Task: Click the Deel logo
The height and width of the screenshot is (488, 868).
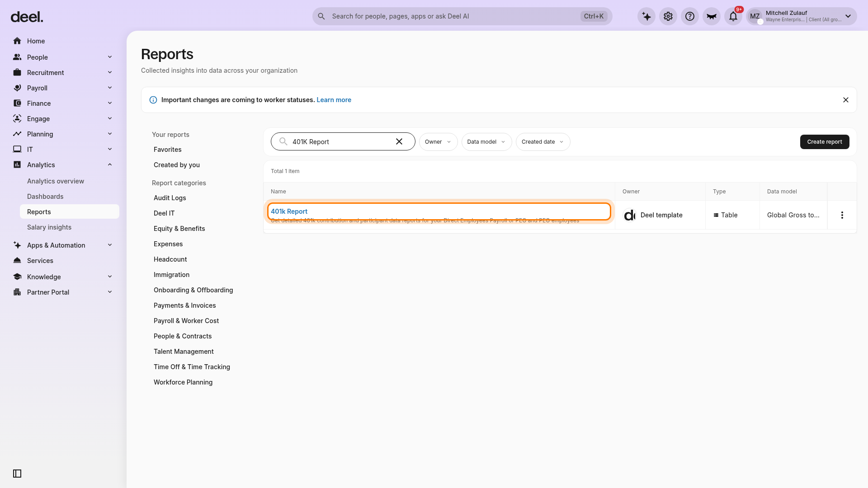Action: coord(27,17)
